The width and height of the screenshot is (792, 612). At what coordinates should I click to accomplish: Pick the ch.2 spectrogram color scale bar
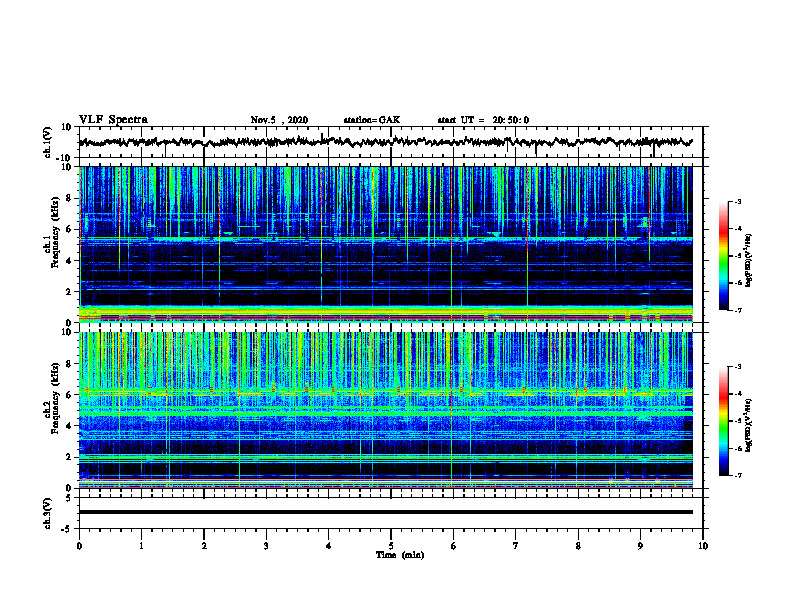coord(723,421)
